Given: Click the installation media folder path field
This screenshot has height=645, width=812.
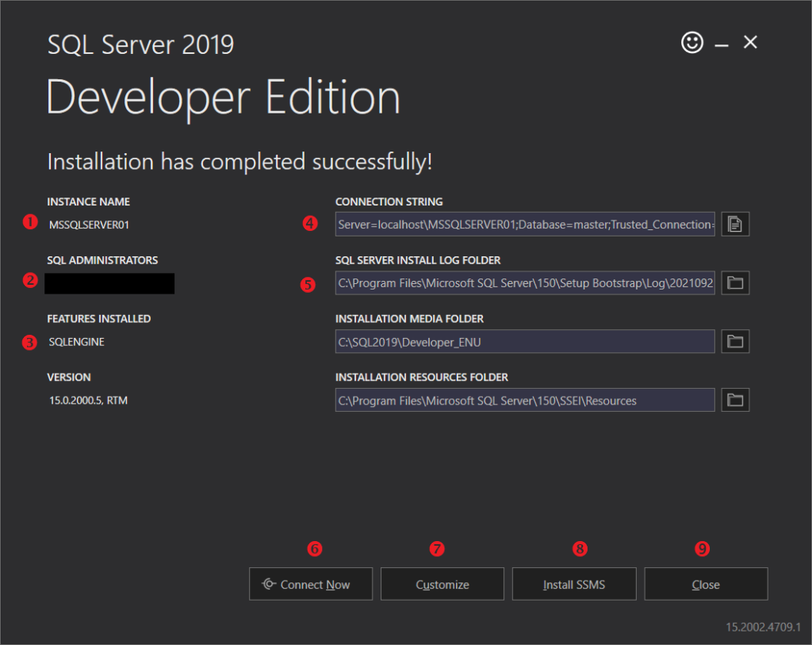Looking at the screenshot, I should [x=525, y=341].
